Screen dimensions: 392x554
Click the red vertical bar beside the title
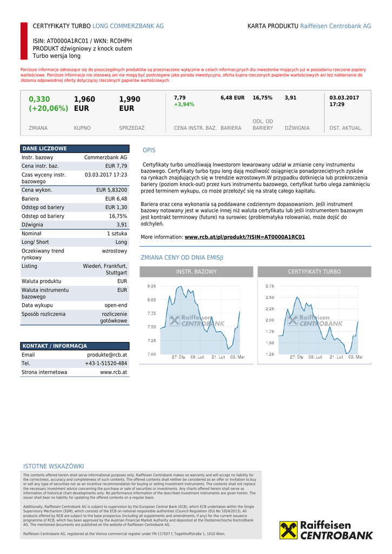24,41
